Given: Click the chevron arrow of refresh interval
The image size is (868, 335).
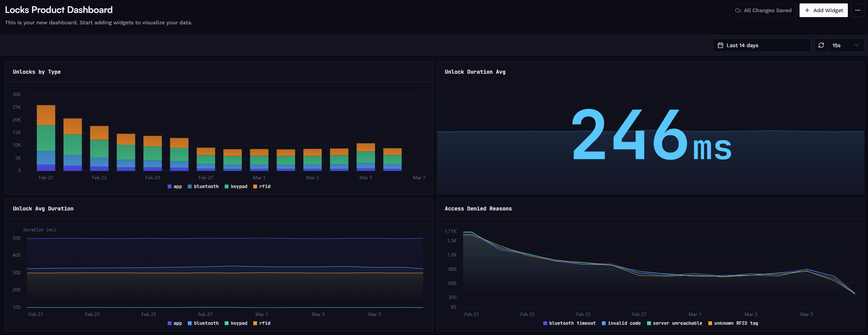Looking at the screenshot, I should (857, 45).
